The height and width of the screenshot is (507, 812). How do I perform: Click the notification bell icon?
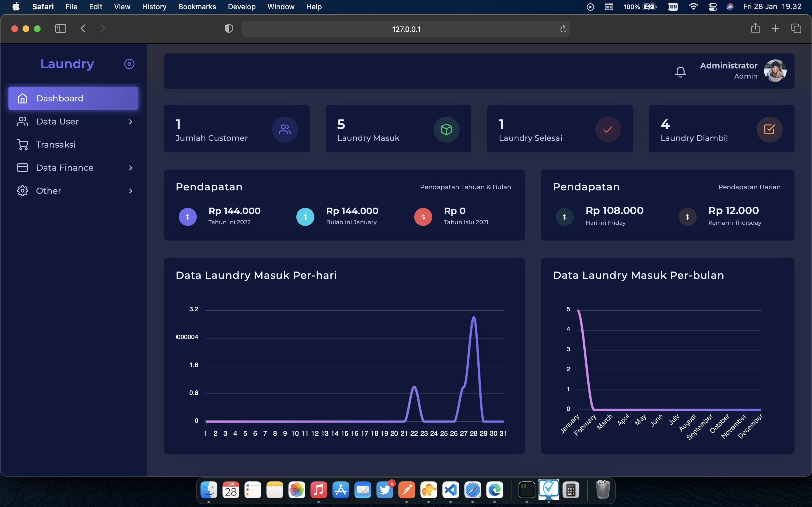[680, 72]
